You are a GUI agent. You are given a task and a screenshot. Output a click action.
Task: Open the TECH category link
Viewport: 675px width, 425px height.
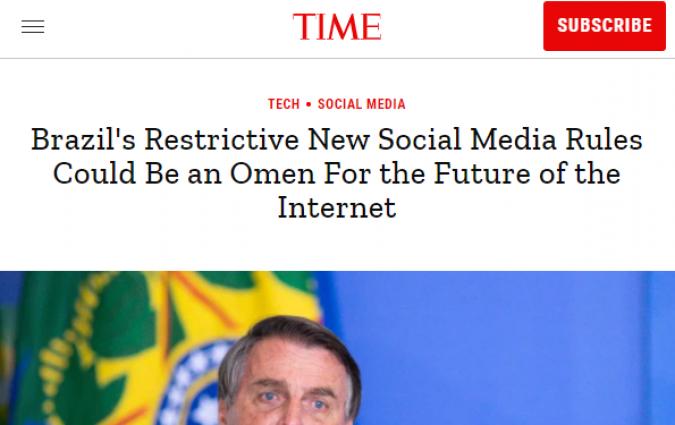point(283,104)
